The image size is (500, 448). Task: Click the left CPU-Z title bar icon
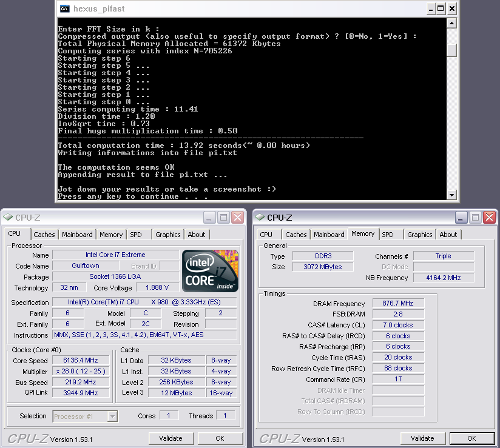(x=8, y=217)
